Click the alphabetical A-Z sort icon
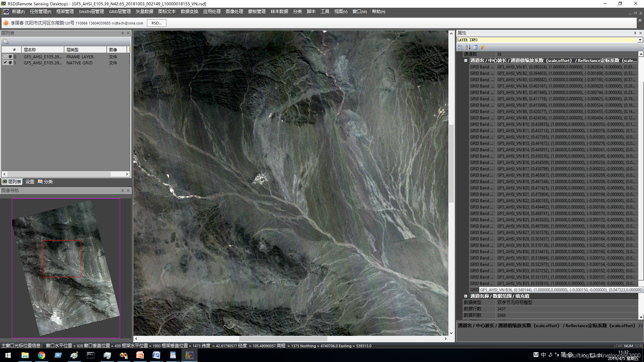This screenshot has width=644, height=362. pos(468,47)
